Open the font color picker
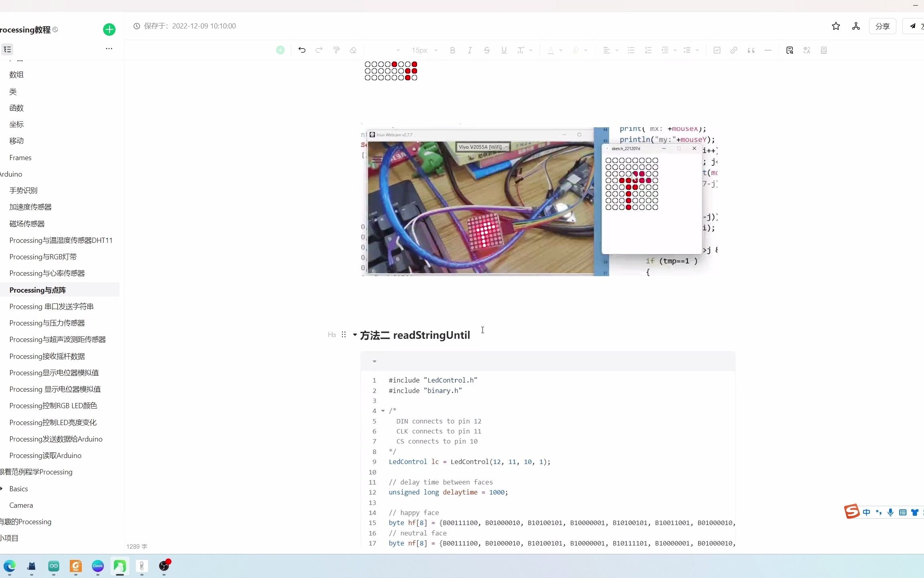 tap(551, 50)
